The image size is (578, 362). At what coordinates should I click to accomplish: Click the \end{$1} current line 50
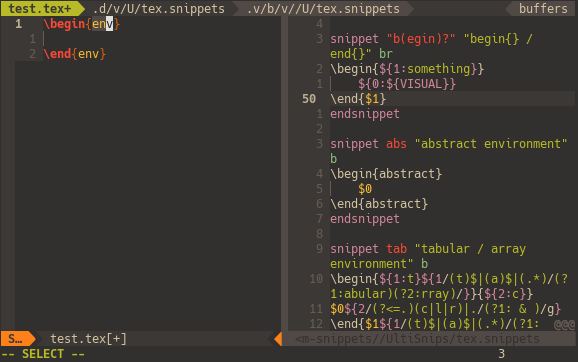[x=358, y=99]
